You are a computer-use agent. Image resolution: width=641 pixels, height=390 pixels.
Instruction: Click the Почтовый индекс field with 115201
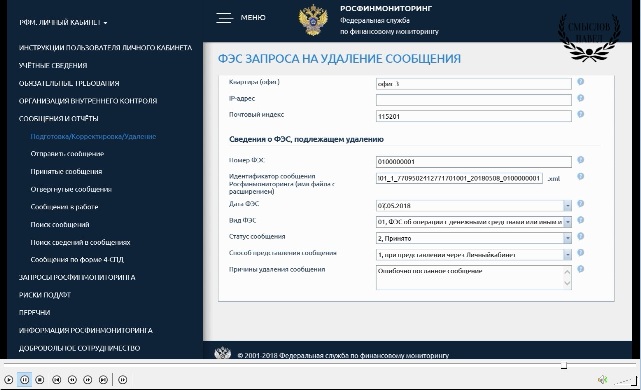473,117
